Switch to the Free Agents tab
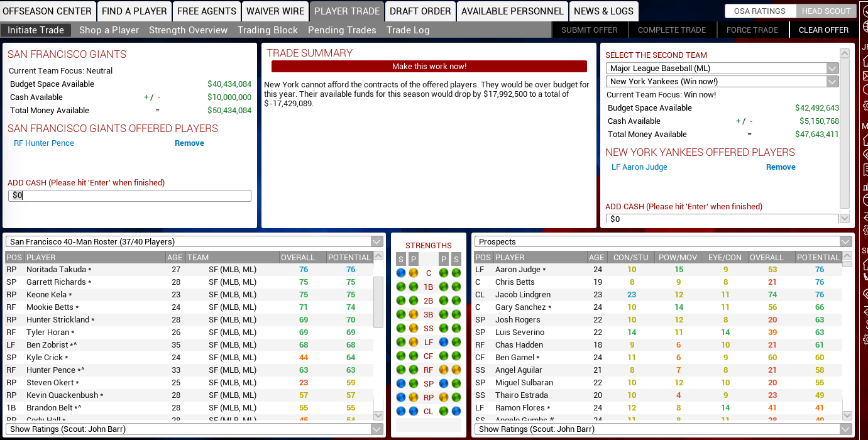This screenshot has height=440, width=868. (207, 11)
